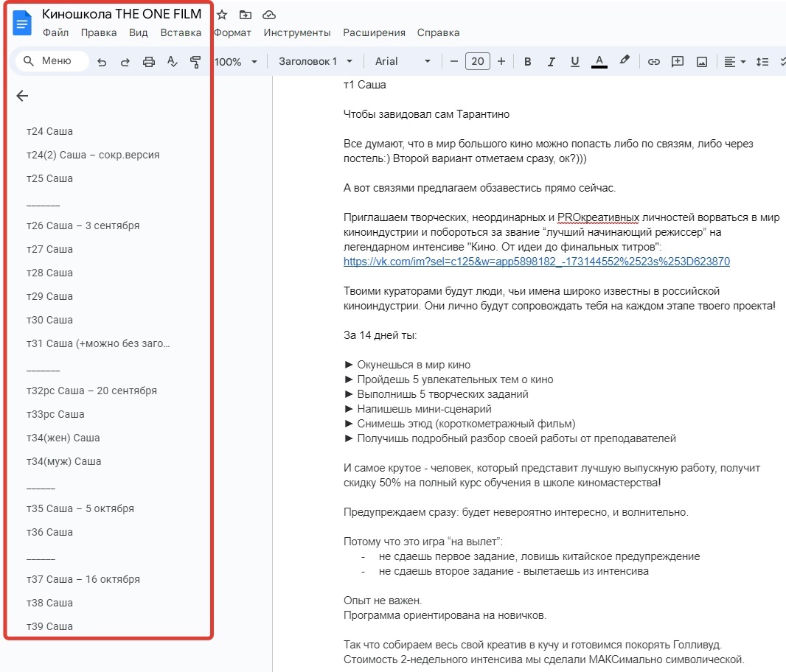Viewport: 786px width, 672px height.
Task: Open the Инструменты menu
Action: [297, 32]
